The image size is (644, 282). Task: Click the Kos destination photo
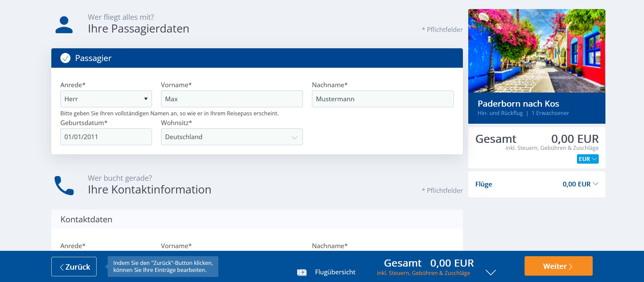pos(537,51)
